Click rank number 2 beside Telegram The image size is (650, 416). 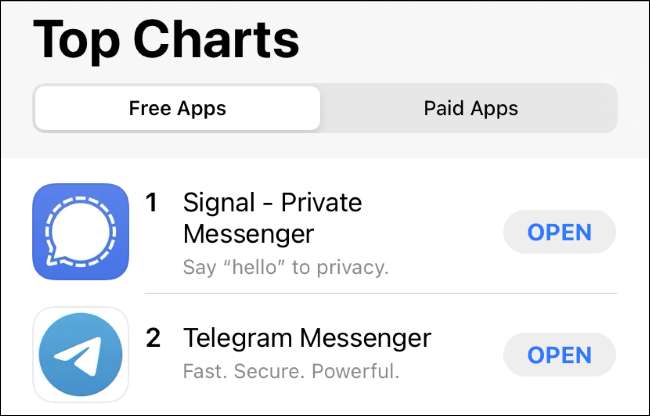pos(153,338)
